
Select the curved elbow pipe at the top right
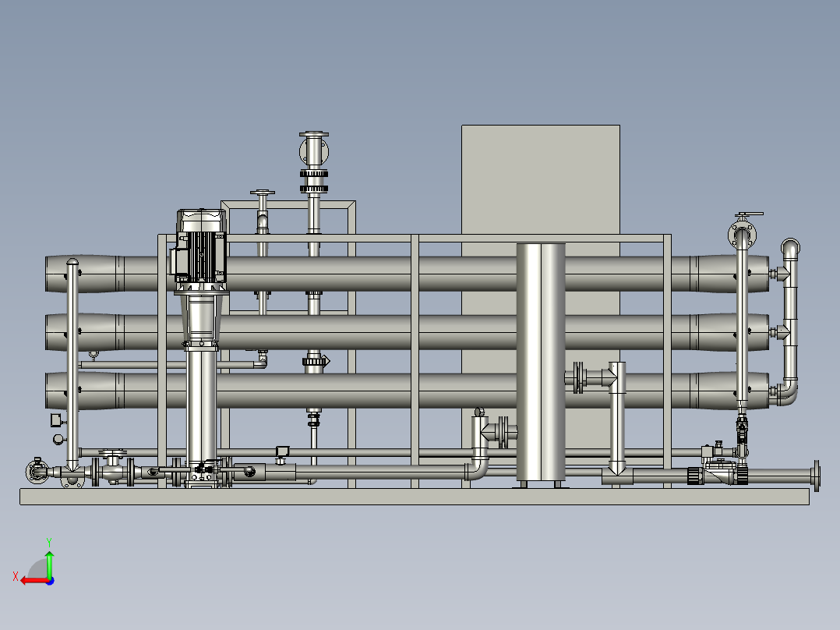(790, 249)
